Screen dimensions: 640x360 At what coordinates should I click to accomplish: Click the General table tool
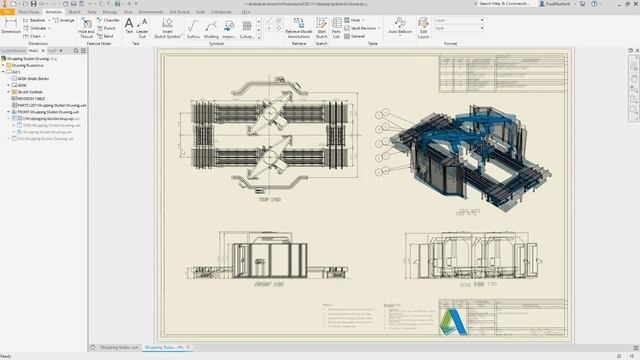click(x=354, y=36)
